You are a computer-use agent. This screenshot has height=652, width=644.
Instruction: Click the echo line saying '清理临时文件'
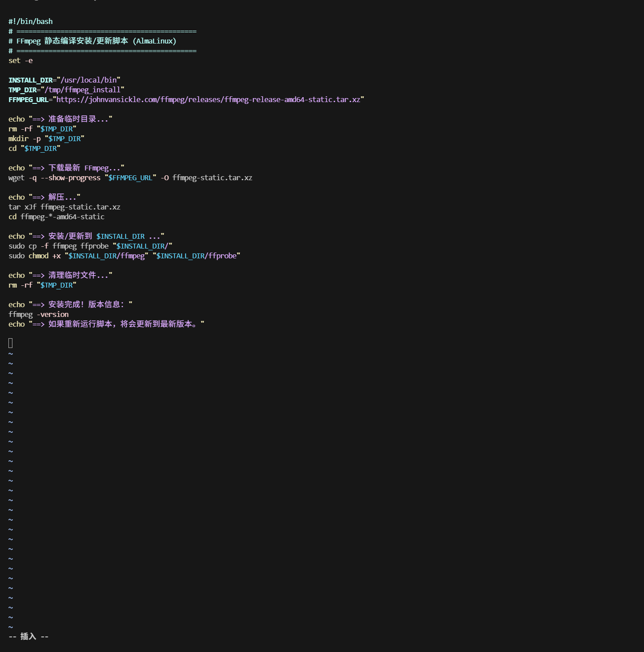(x=60, y=275)
